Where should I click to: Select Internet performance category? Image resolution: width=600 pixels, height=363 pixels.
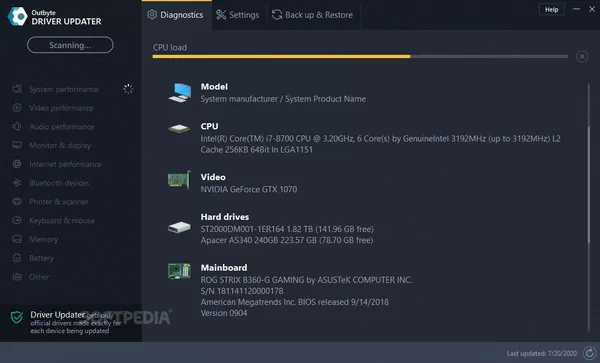65,164
